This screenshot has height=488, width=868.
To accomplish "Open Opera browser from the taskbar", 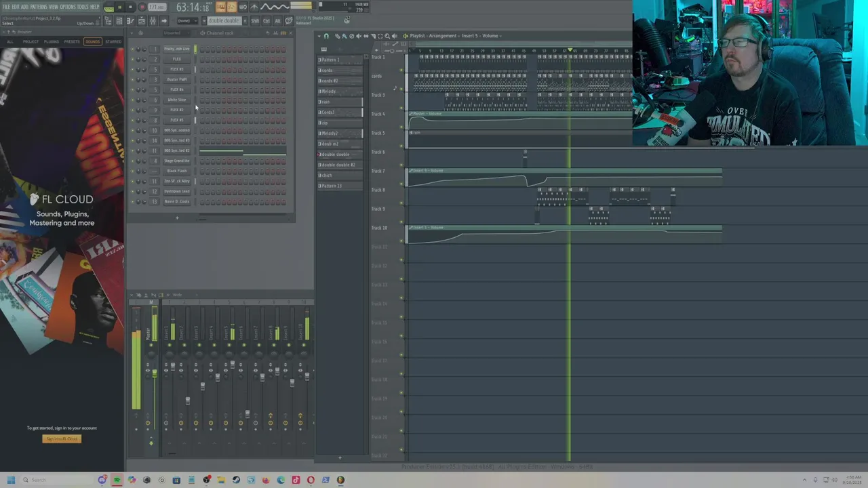I will pos(311,480).
